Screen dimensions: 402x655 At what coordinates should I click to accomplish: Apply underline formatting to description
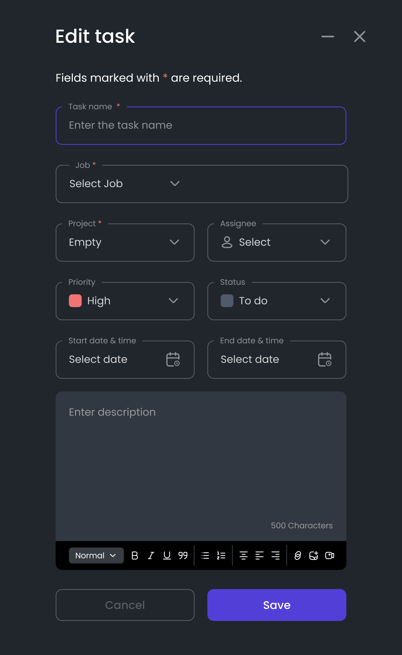point(167,556)
